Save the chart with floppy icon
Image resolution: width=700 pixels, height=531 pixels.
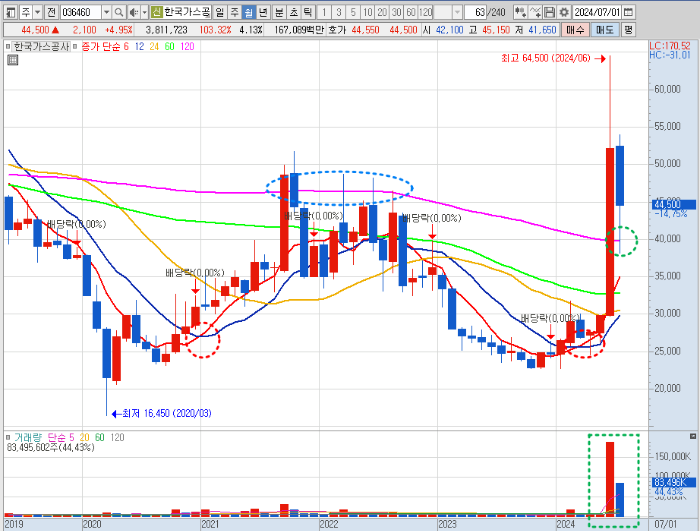(x=550, y=12)
